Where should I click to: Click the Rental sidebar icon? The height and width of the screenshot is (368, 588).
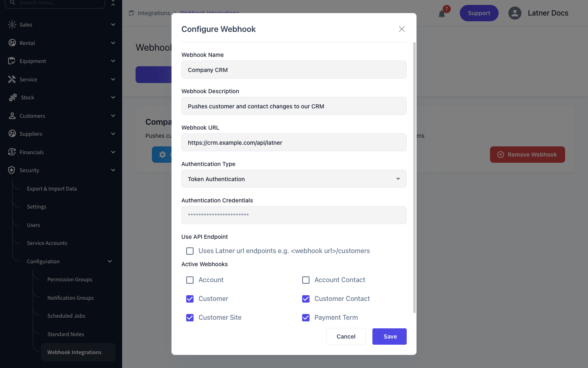pos(12,43)
